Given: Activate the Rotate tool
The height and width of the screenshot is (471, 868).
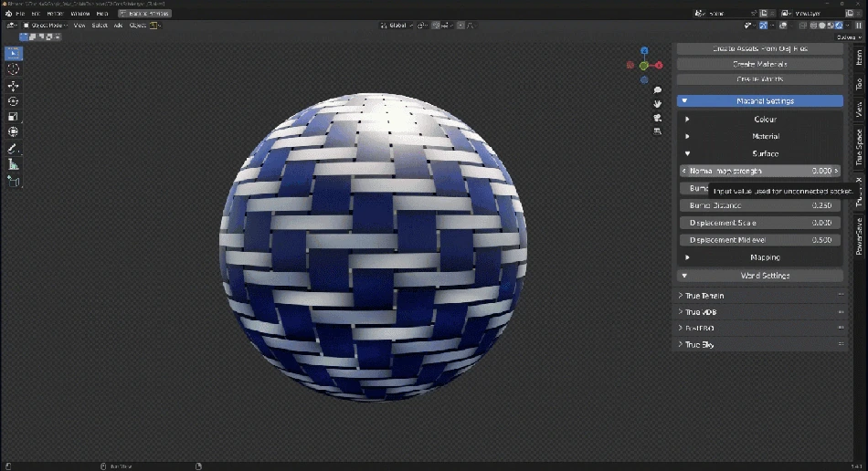Looking at the screenshot, I should pos(14,101).
